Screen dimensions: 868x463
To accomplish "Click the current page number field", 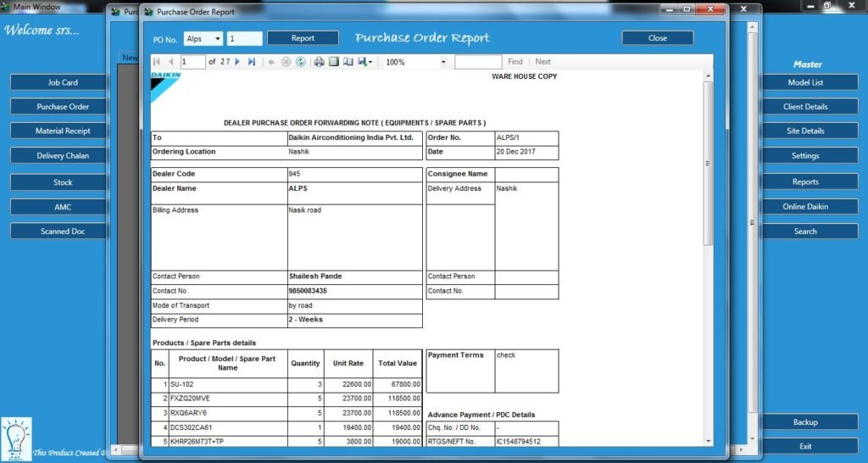I will (192, 62).
